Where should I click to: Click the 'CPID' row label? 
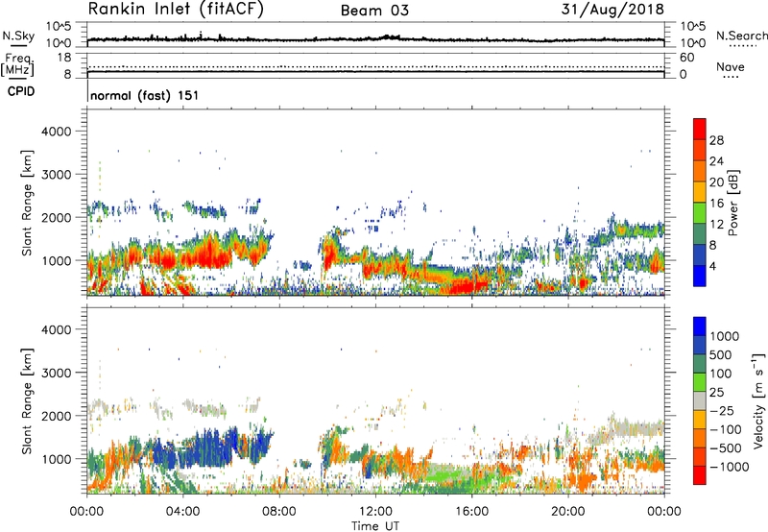tap(21, 91)
